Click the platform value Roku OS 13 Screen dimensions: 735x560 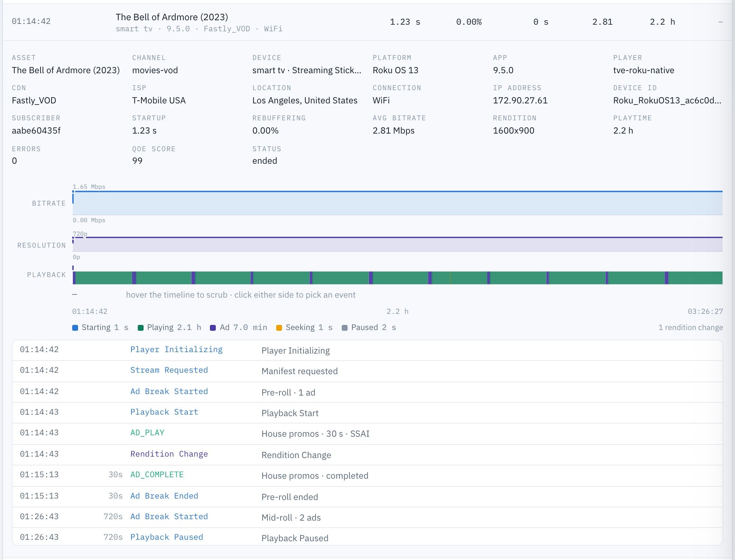395,70
